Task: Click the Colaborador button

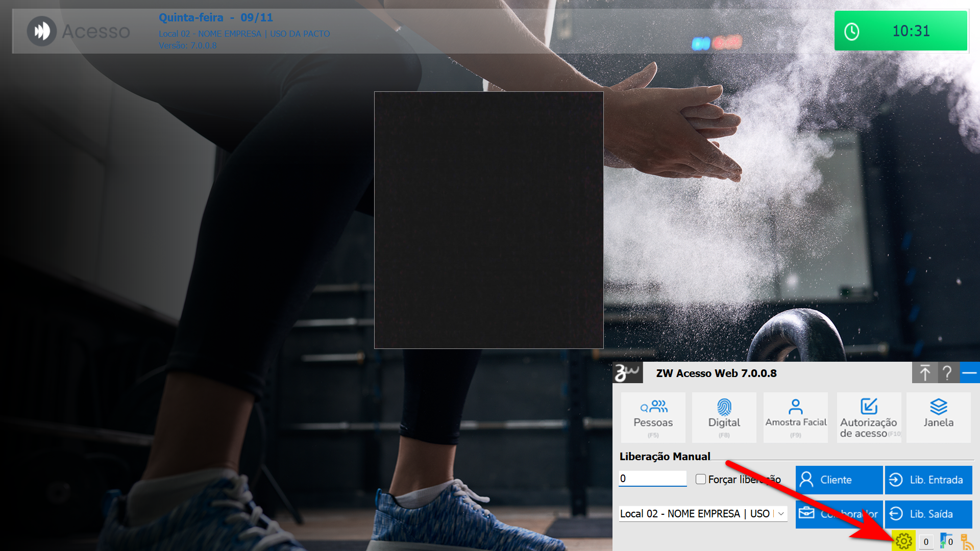Action: pyautogui.click(x=839, y=514)
